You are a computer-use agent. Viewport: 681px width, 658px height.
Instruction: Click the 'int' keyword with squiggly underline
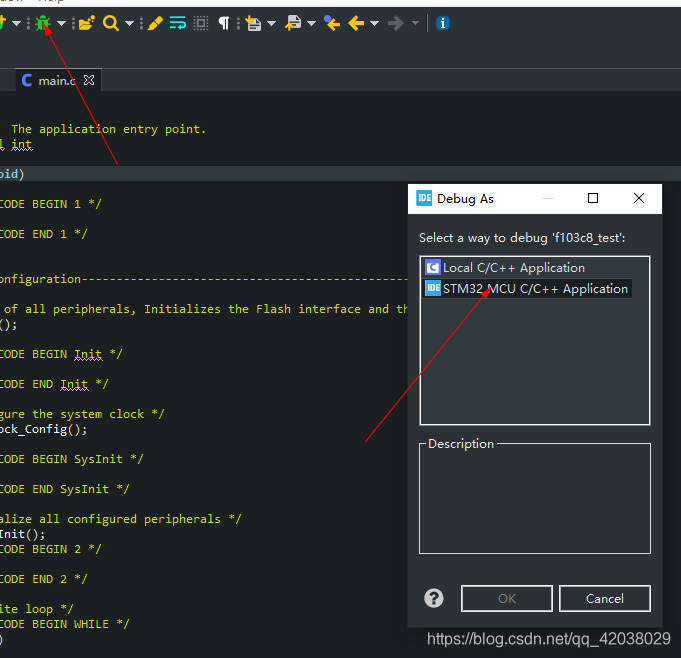tap(22, 144)
